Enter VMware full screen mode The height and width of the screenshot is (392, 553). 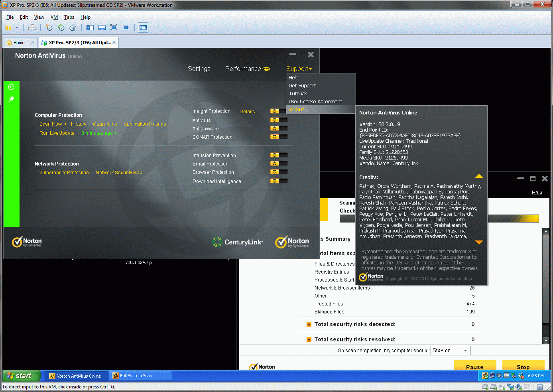pos(114,28)
